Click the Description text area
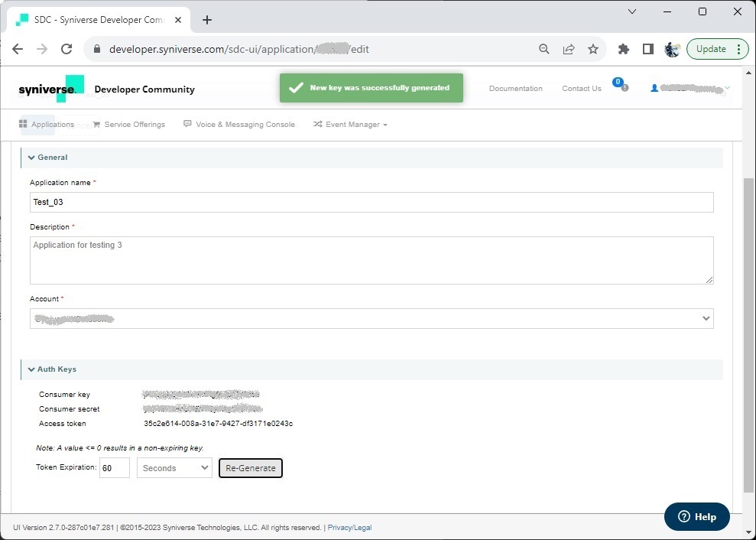This screenshot has height=540, width=756. (372, 260)
